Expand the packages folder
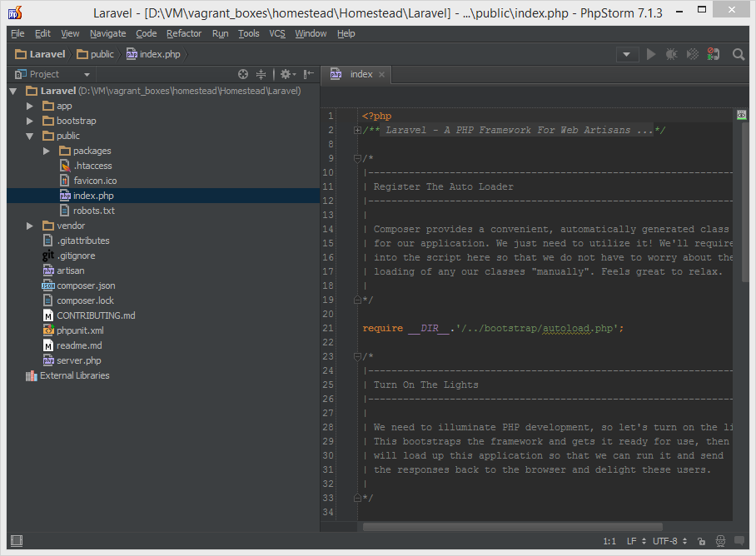The image size is (756, 556). coord(47,151)
